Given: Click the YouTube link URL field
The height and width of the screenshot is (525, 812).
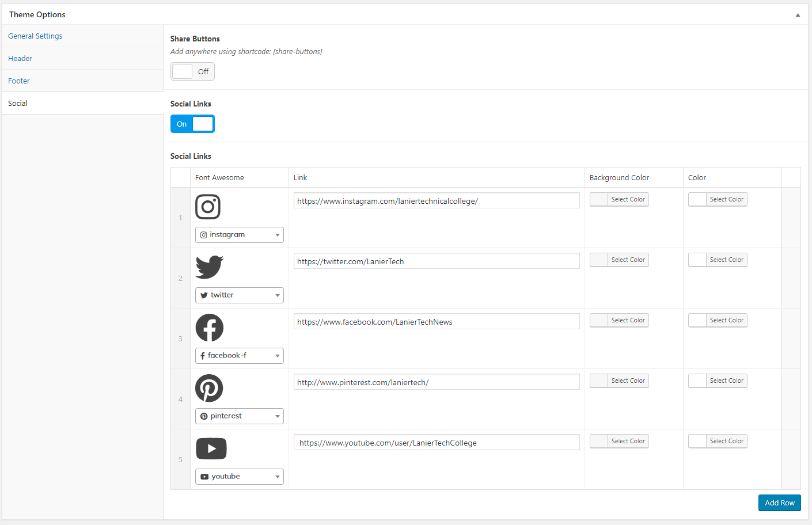Looking at the screenshot, I should pos(437,442).
